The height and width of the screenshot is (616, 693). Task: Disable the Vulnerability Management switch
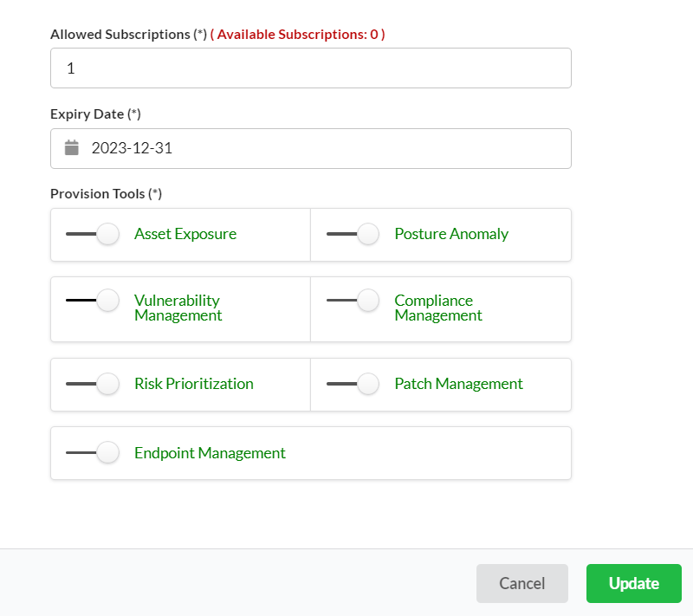click(93, 300)
